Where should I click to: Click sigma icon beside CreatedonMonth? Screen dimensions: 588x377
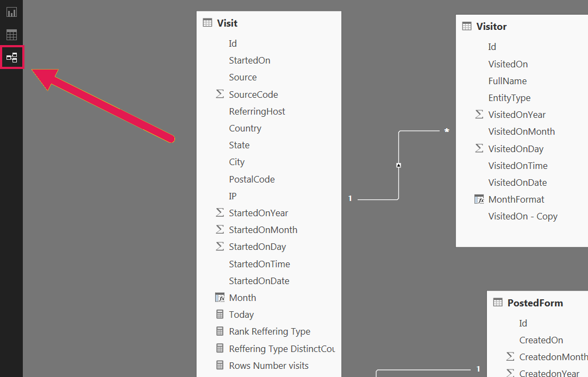click(x=510, y=356)
